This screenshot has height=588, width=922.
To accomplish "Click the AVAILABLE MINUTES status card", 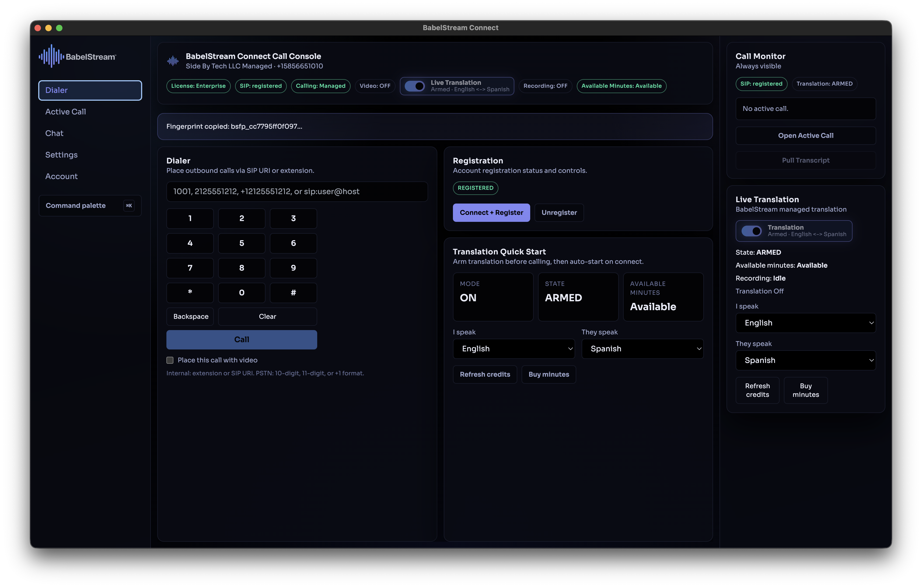I will [x=663, y=297].
